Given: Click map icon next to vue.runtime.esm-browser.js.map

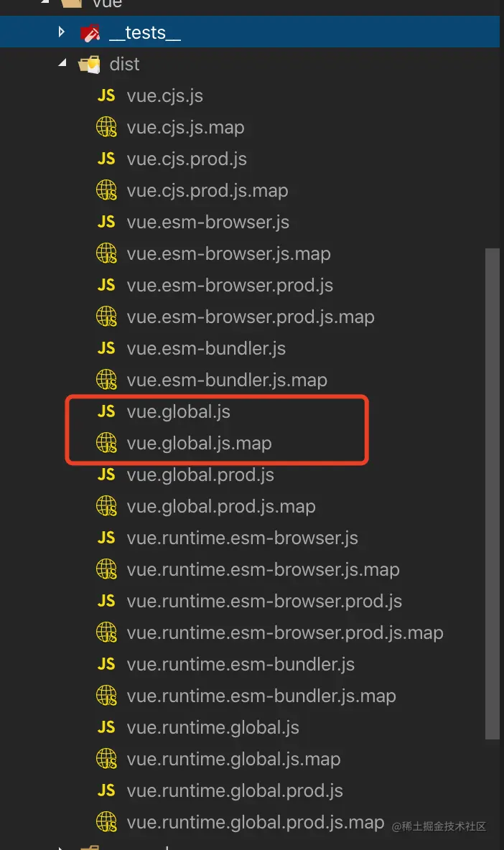Looking at the screenshot, I should click(106, 569).
